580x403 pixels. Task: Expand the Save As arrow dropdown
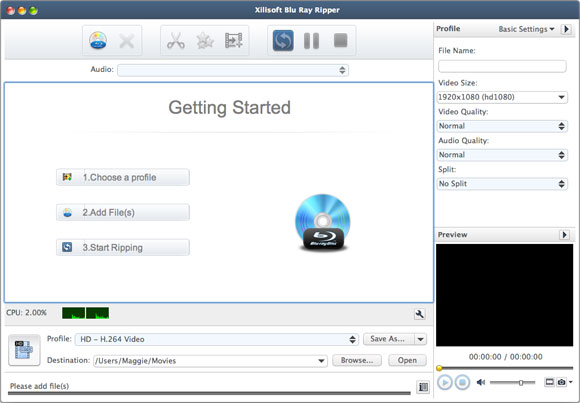(x=421, y=339)
